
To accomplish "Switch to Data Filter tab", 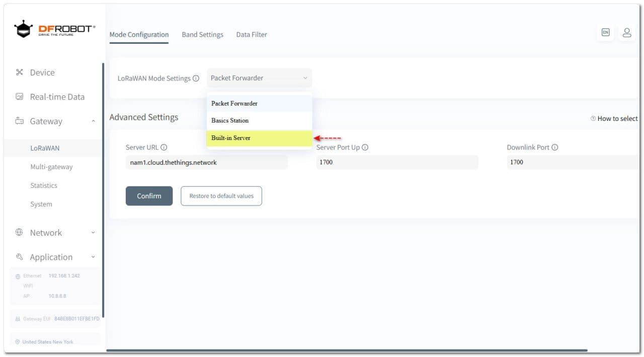I will (252, 35).
